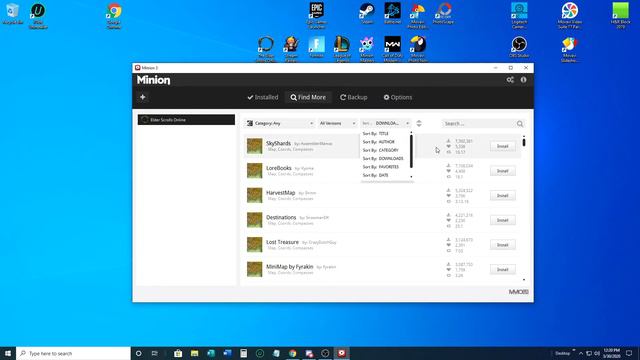Open Task View on taskbar
The height and width of the screenshot is (360, 640).
(x=155, y=353)
